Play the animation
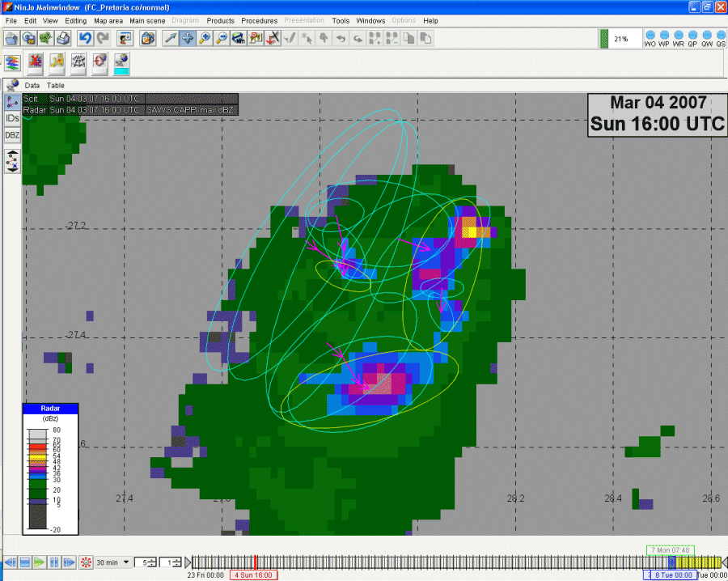The width and height of the screenshot is (728, 581). (40, 562)
